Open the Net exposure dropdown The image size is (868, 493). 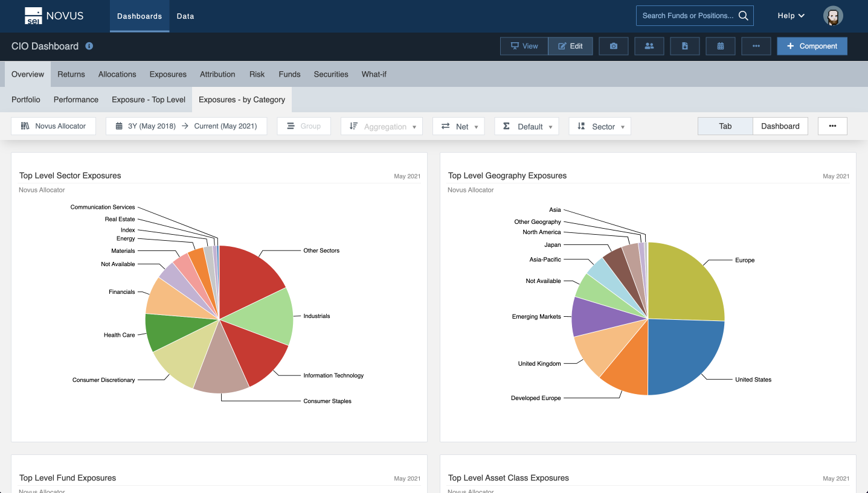458,126
